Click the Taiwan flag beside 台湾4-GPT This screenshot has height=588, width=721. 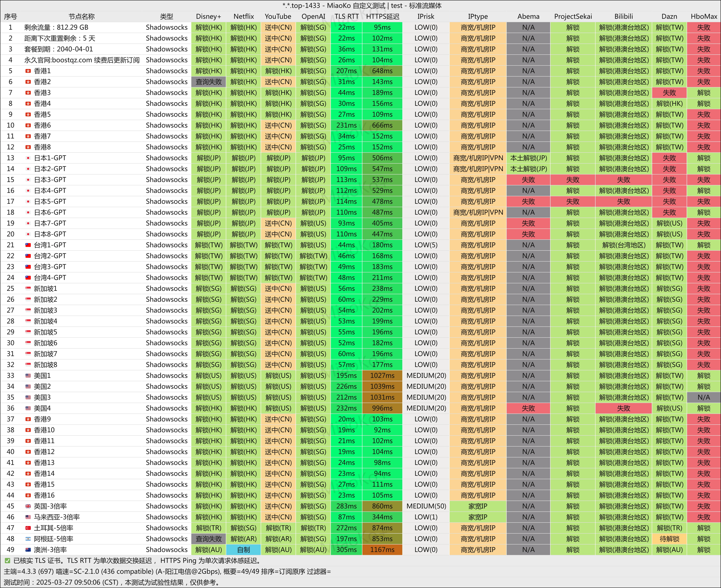pos(28,277)
